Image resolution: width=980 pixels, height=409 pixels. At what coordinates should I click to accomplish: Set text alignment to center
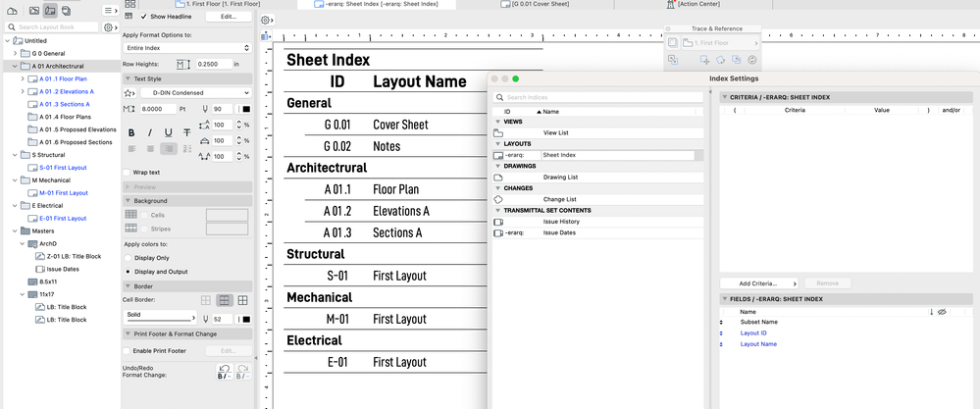point(150,149)
